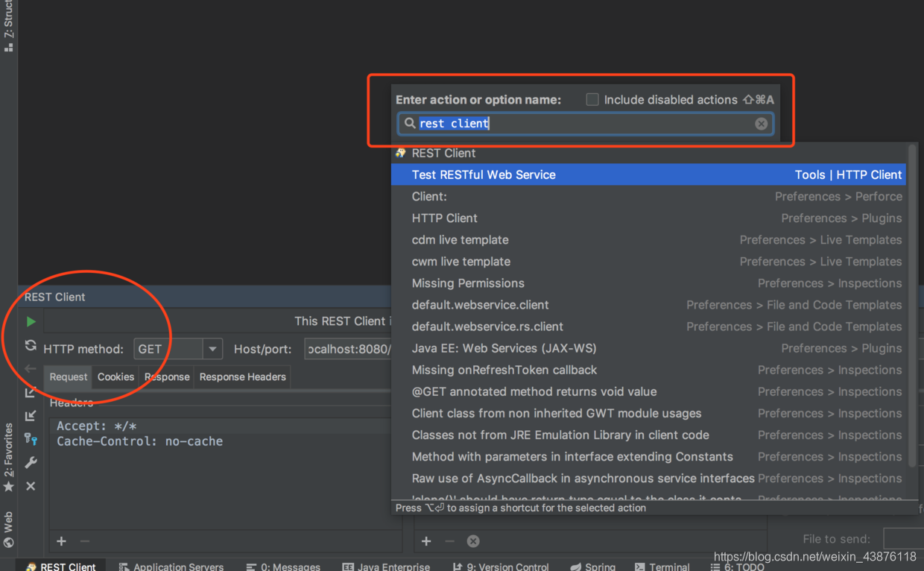Open the 9: Version Control tool window tab
The height and width of the screenshot is (571, 924).
(501, 567)
